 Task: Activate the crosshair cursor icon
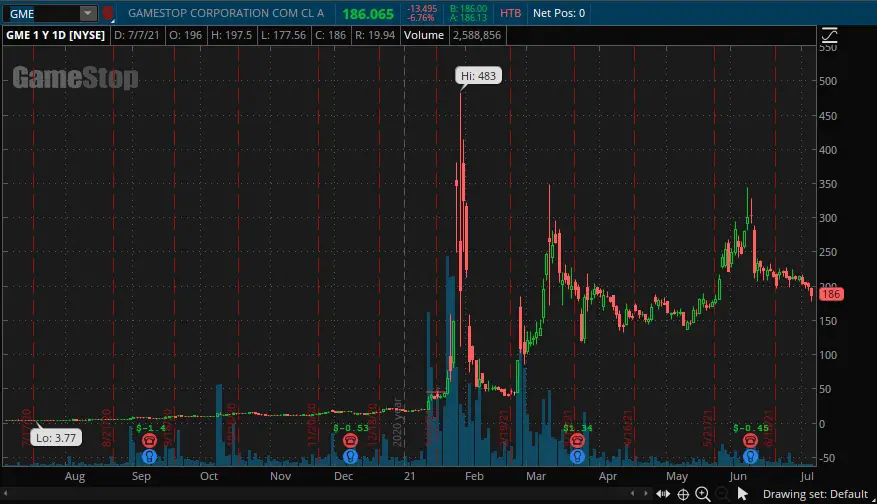pos(683,494)
